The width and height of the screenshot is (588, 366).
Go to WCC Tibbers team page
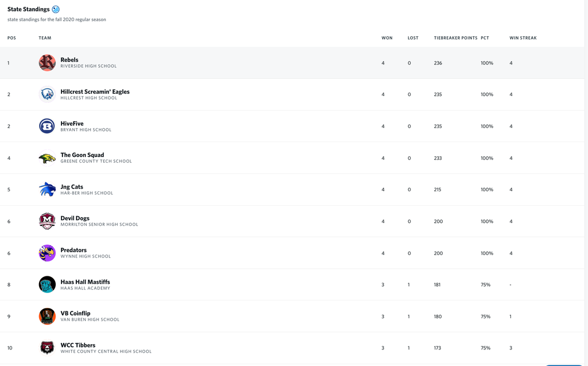78,345
